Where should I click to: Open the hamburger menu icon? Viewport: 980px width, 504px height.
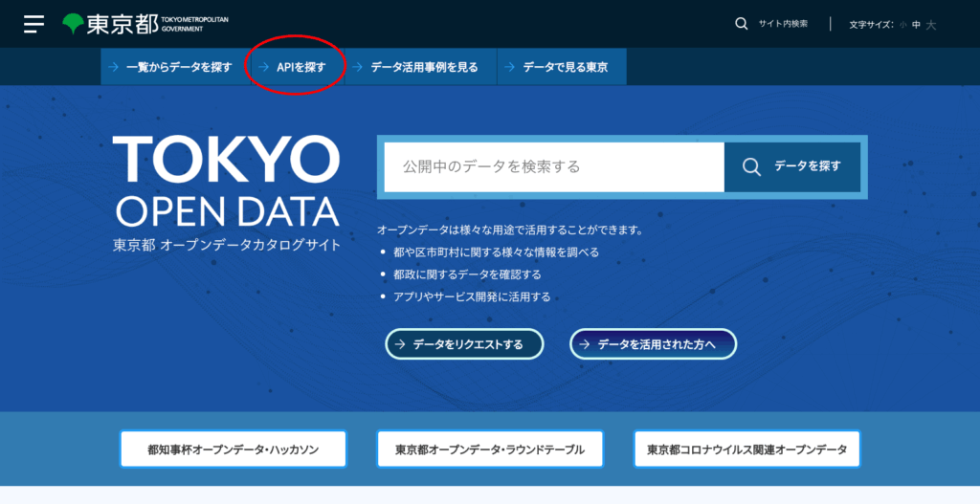[33, 24]
